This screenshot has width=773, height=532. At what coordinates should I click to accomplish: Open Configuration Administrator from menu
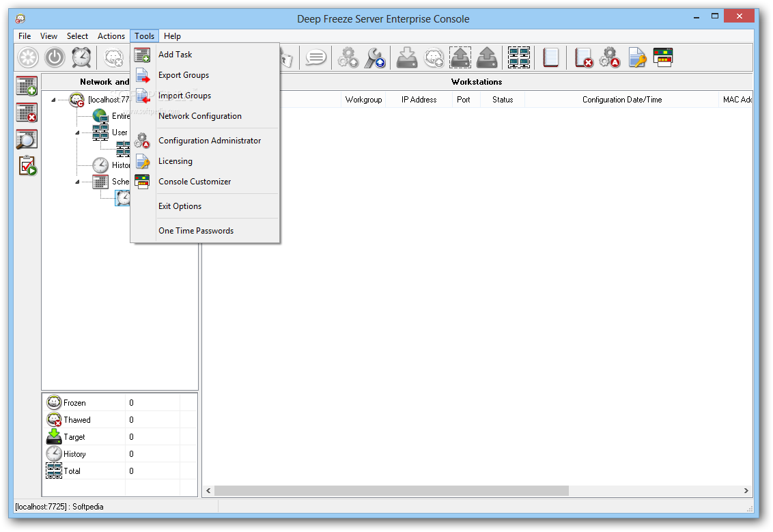tap(205, 141)
